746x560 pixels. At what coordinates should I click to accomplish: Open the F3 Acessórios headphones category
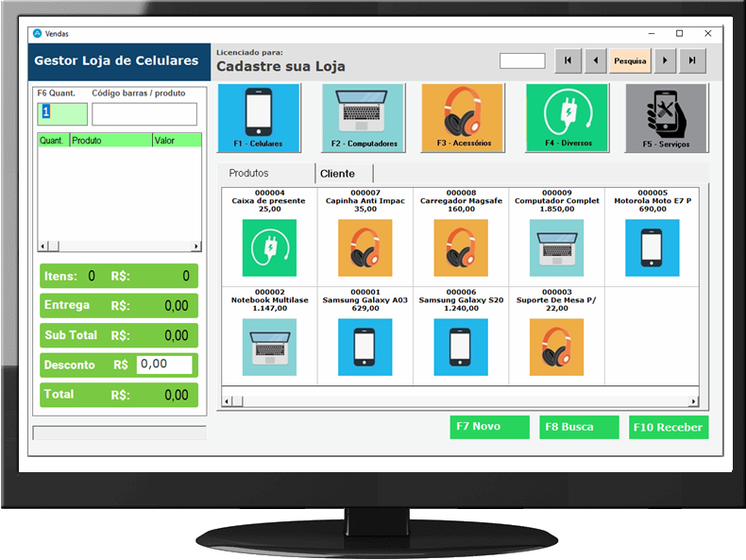tap(463, 118)
